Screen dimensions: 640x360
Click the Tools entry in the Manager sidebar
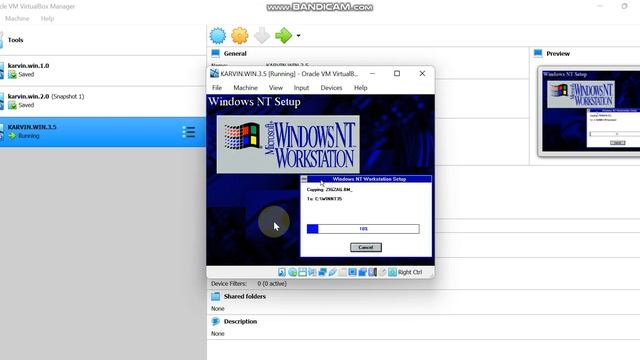coord(103,40)
